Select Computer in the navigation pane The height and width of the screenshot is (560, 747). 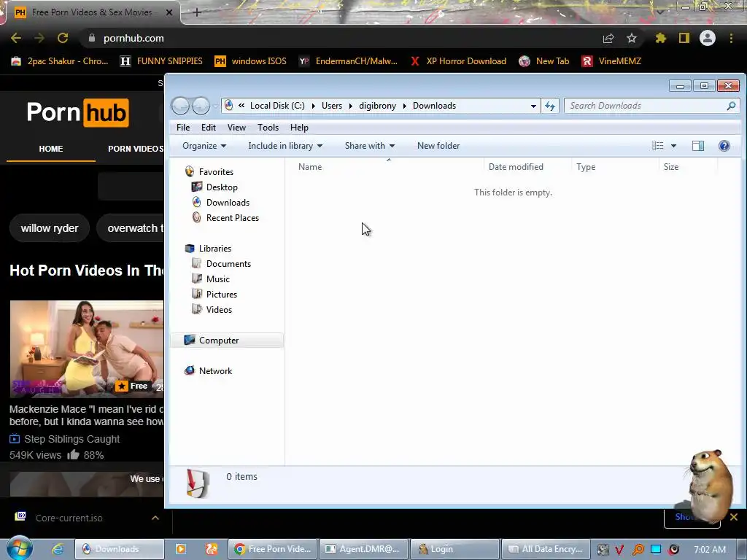(219, 341)
